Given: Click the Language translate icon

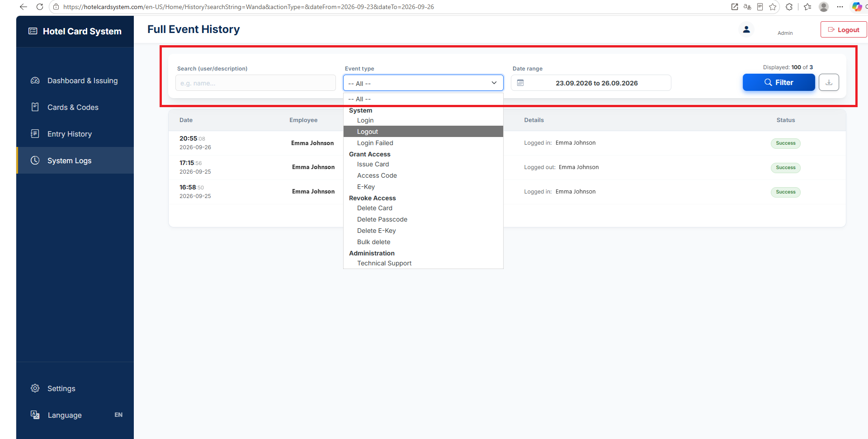Looking at the screenshot, I should (x=35, y=415).
